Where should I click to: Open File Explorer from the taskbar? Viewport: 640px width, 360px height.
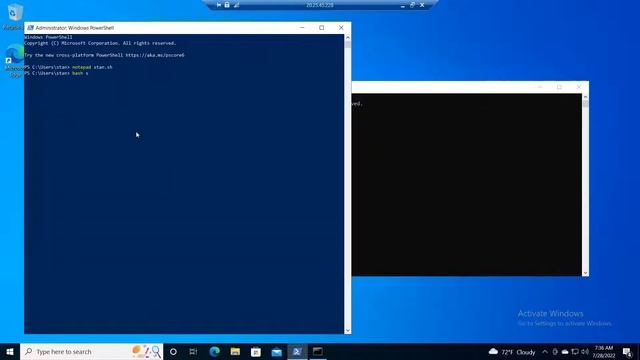click(235, 351)
